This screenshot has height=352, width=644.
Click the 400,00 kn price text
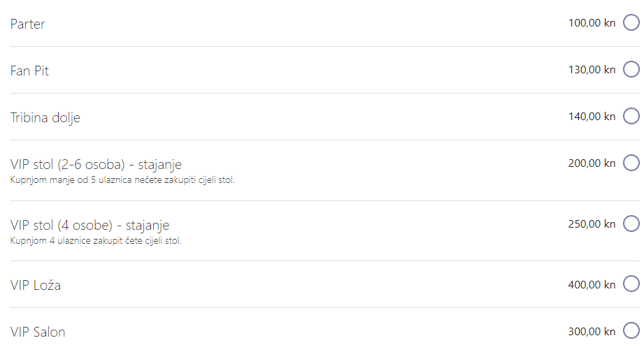click(592, 284)
